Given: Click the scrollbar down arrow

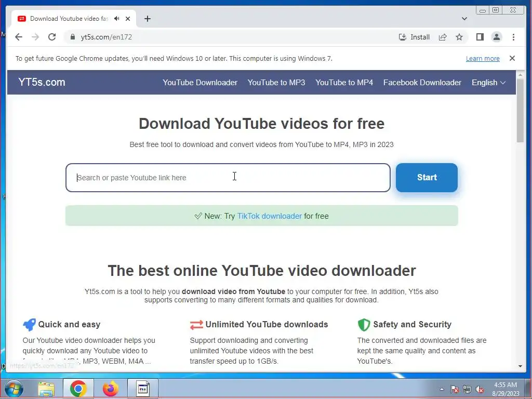Looking at the screenshot, I should tap(520, 366).
